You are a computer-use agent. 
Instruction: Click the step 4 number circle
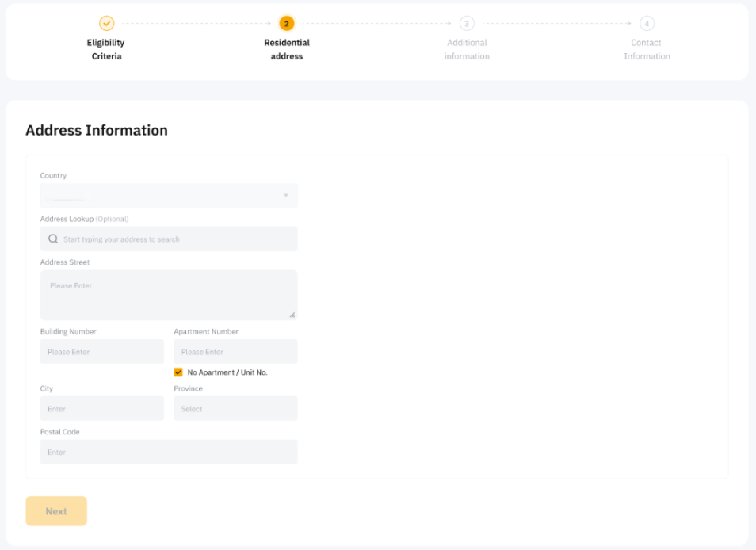[x=647, y=24]
